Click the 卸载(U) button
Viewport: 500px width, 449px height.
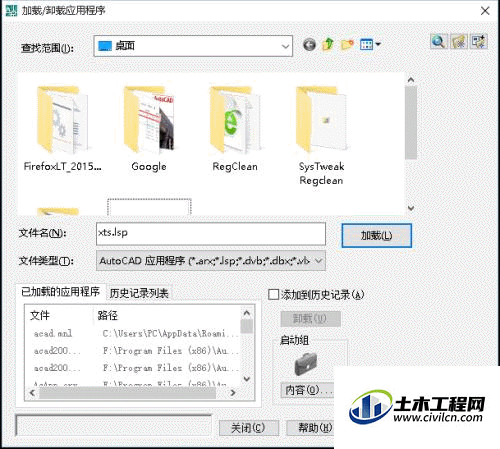(310, 319)
